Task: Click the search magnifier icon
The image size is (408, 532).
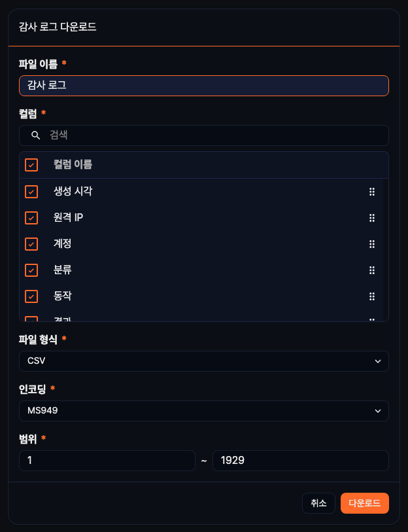Action: 35,135
